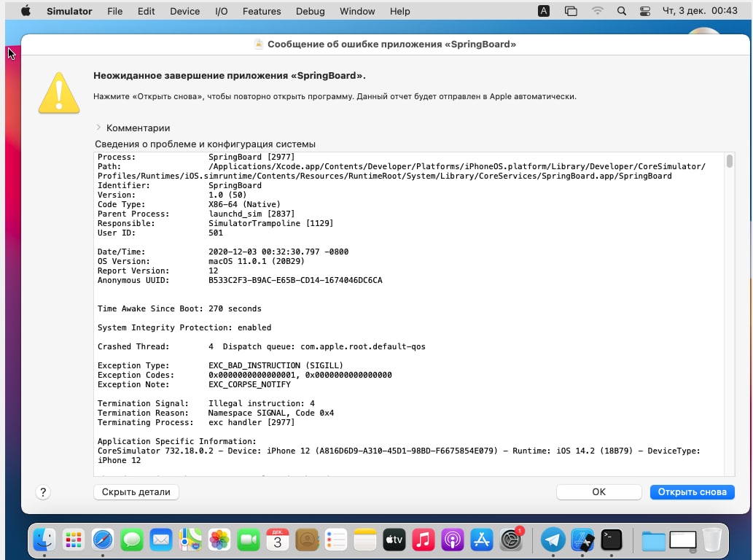Open the Window menu
753x560 pixels.
pyautogui.click(x=357, y=11)
